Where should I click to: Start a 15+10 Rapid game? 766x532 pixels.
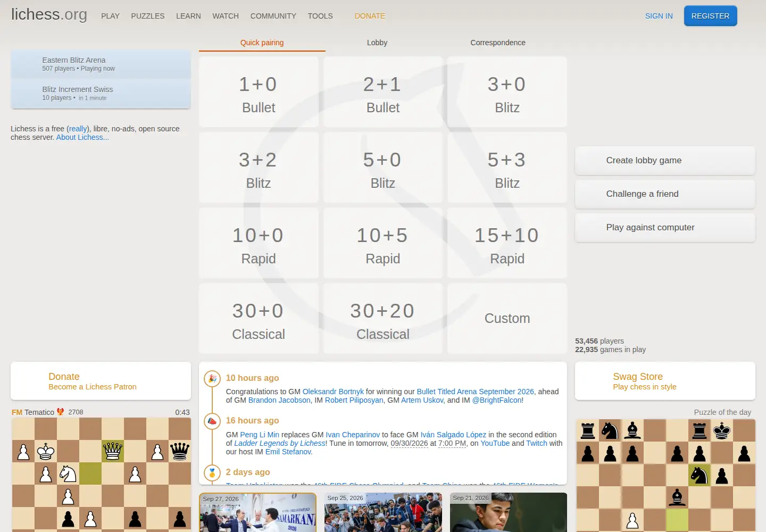[x=507, y=243]
